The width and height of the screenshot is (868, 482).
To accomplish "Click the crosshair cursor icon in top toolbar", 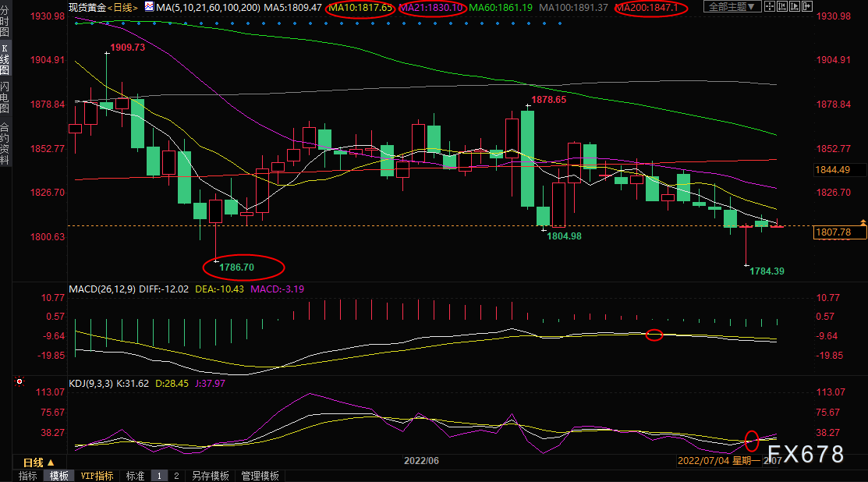I will click(770, 6).
